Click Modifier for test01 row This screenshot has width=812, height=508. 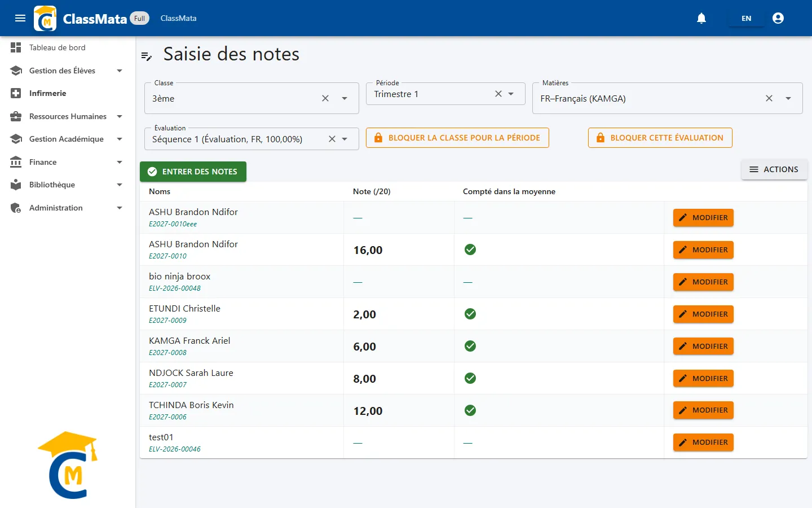(703, 443)
